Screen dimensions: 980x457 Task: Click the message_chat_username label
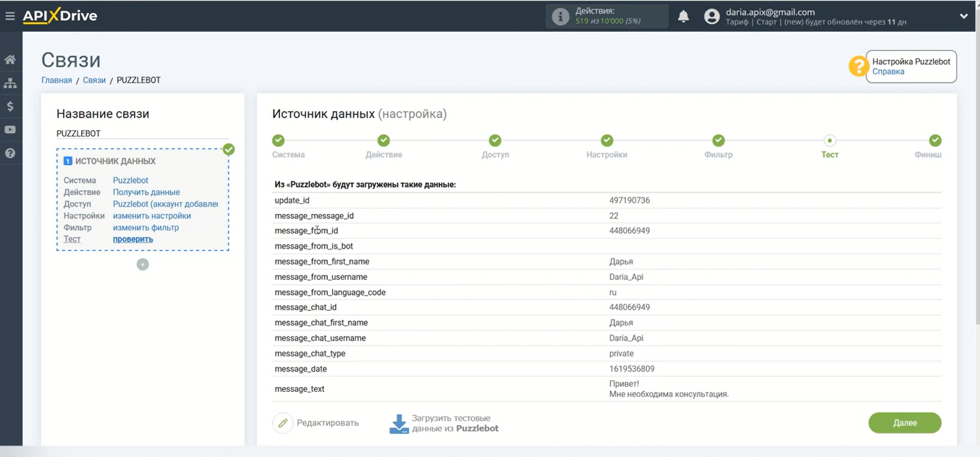320,338
